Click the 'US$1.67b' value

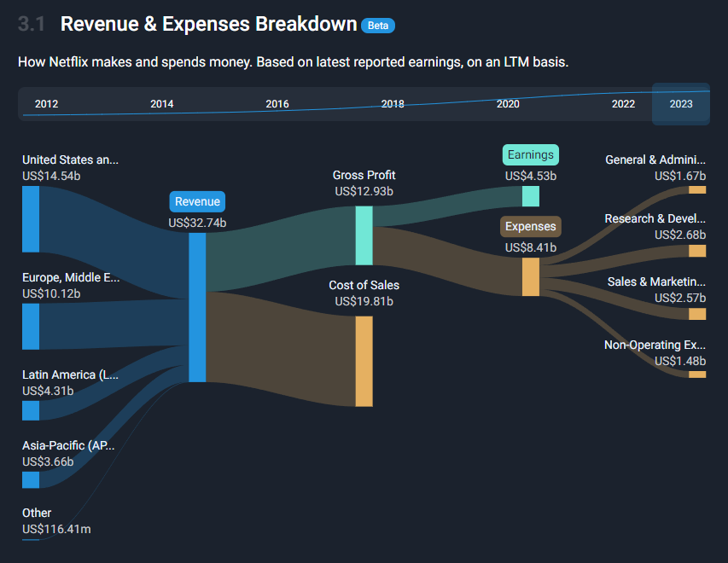click(680, 176)
